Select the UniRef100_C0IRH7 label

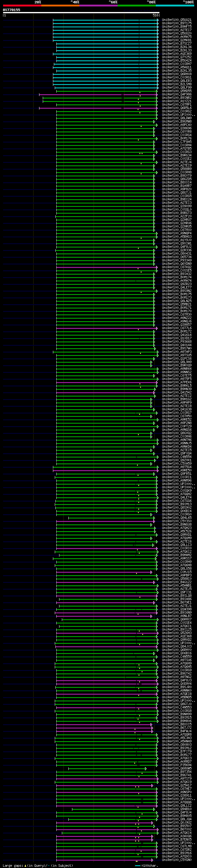click(x=177, y=64)
